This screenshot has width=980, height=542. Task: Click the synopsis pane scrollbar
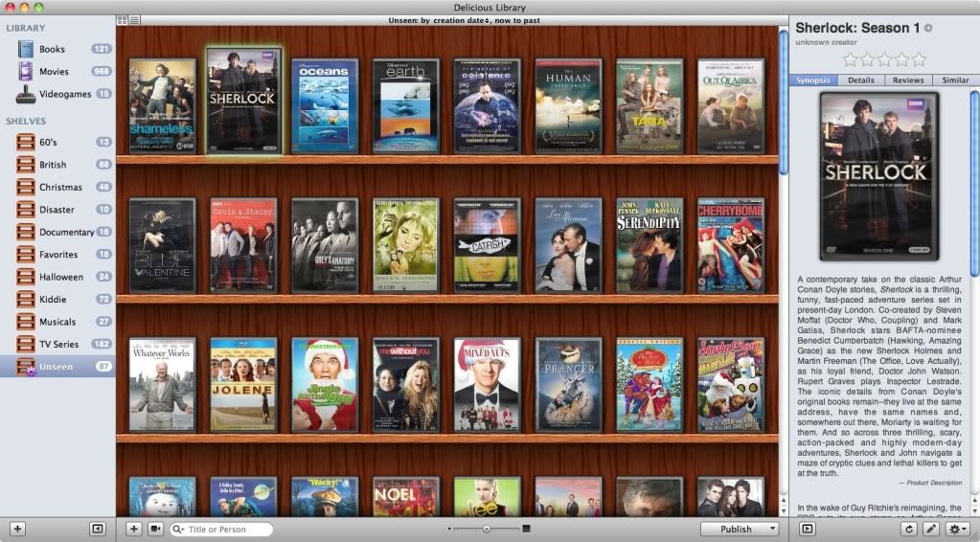tap(974, 183)
